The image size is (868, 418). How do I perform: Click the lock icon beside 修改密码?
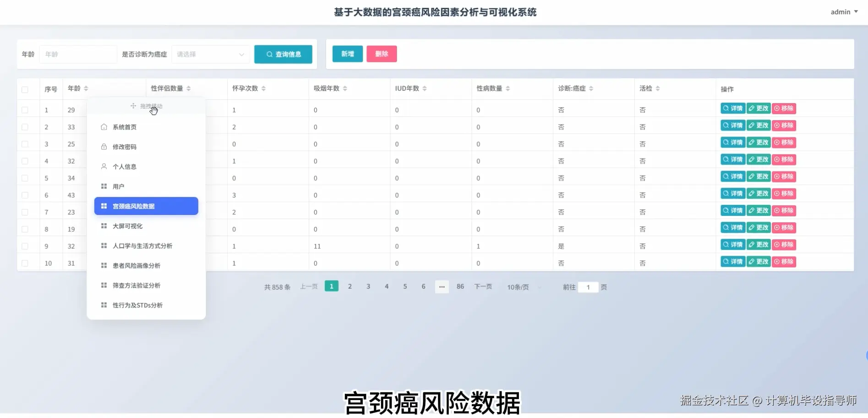pyautogui.click(x=104, y=147)
